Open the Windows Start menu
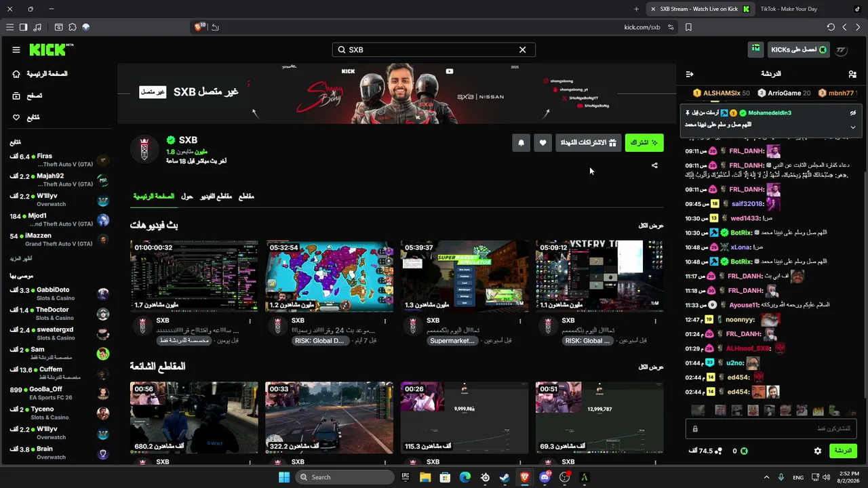Screen dimensions: 868x488 point(284,477)
